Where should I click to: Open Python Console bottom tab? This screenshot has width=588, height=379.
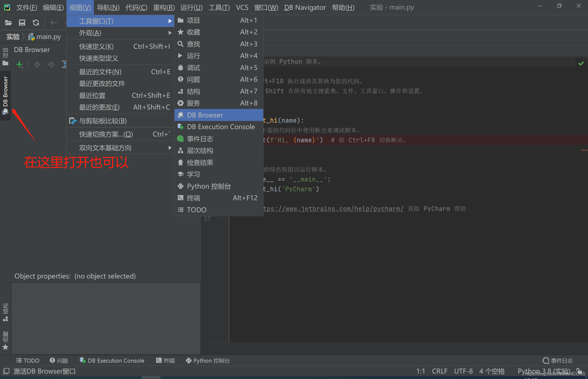click(208, 360)
